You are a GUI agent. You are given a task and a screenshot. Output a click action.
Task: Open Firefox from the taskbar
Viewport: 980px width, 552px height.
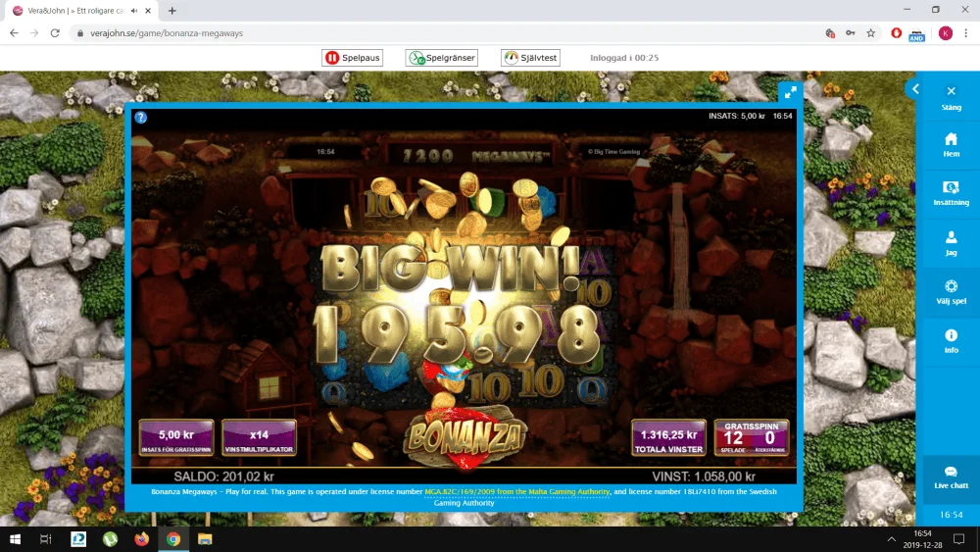(x=142, y=539)
